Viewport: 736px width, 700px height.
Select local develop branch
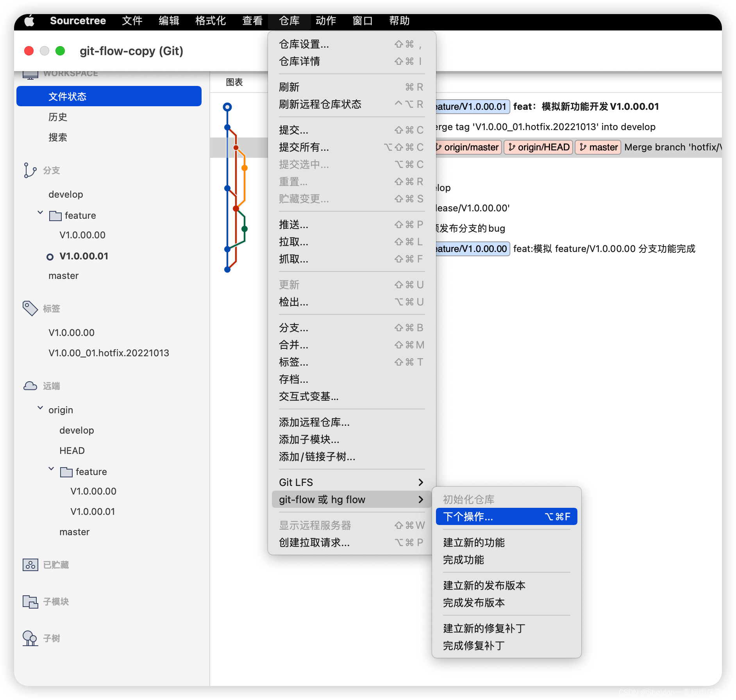click(x=66, y=195)
